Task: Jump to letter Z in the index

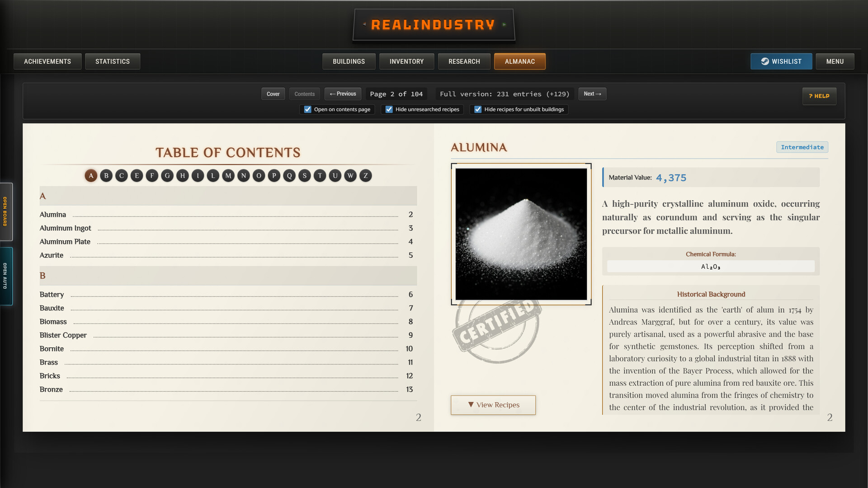Action: point(366,176)
